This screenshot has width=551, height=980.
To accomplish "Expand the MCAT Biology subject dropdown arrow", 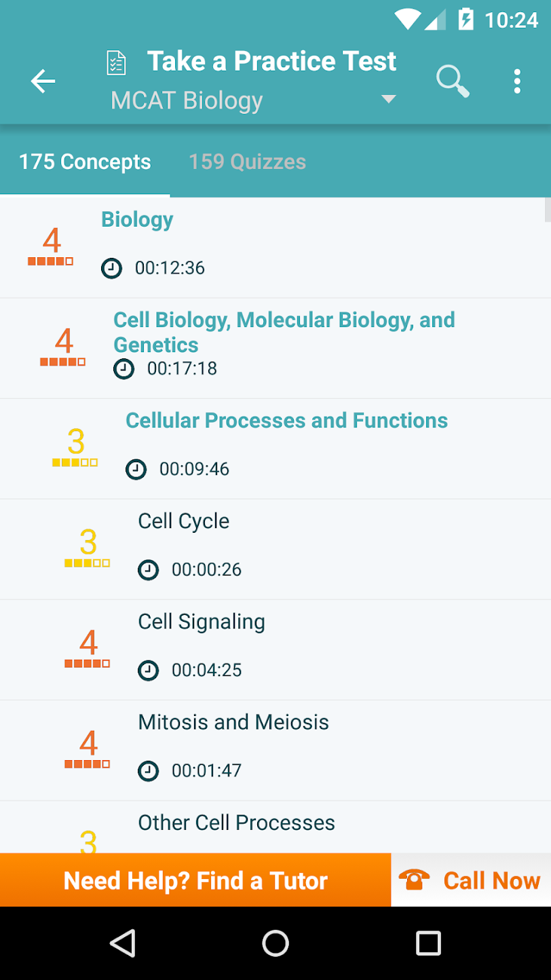I will click(388, 99).
